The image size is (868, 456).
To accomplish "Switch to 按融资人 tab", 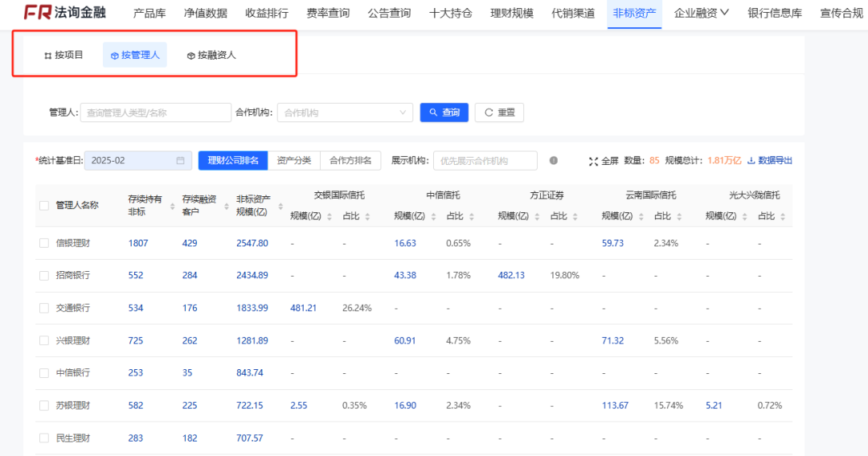I will [x=211, y=55].
